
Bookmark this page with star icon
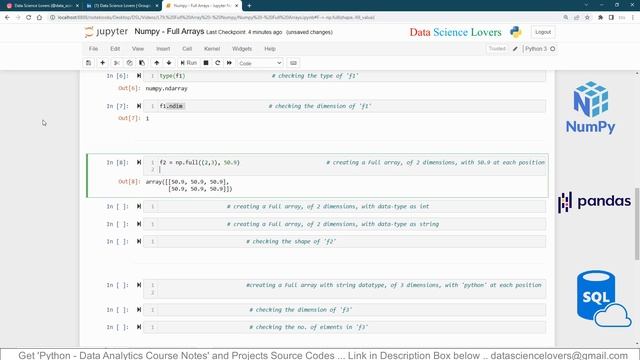tap(587, 18)
